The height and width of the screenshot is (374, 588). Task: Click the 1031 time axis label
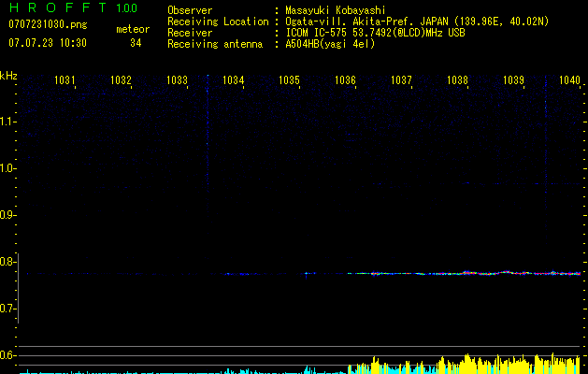point(65,80)
